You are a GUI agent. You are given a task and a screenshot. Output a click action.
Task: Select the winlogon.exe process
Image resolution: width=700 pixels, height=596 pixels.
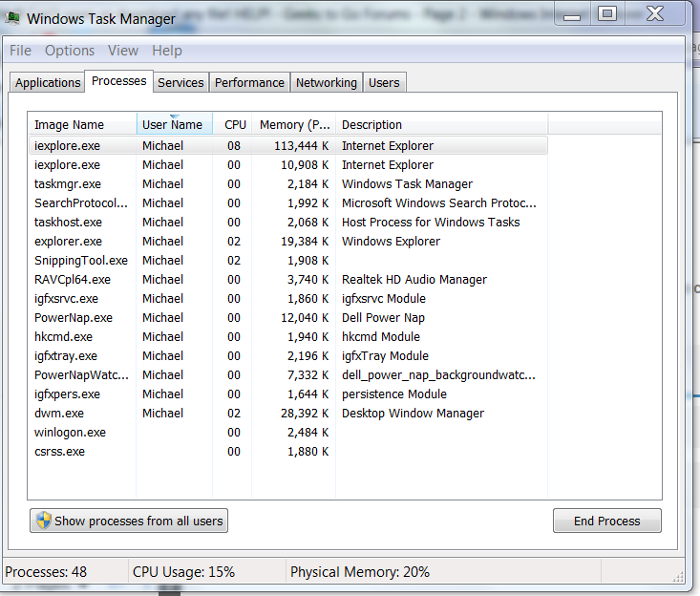pyautogui.click(x=288, y=433)
